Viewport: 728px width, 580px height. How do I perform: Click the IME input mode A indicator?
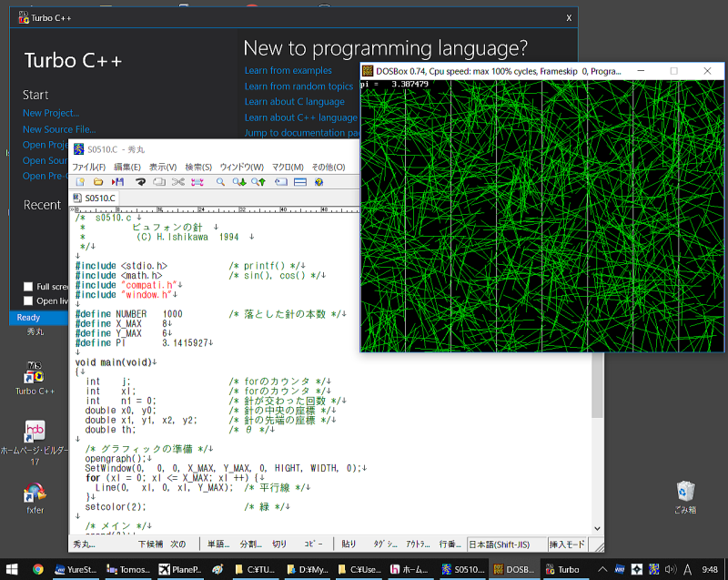(688, 569)
